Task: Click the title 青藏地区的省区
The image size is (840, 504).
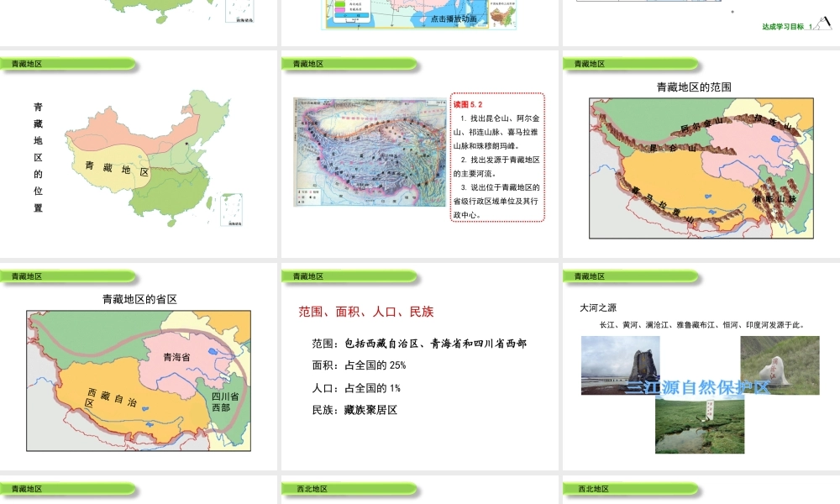Action: click(x=139, y=299)
